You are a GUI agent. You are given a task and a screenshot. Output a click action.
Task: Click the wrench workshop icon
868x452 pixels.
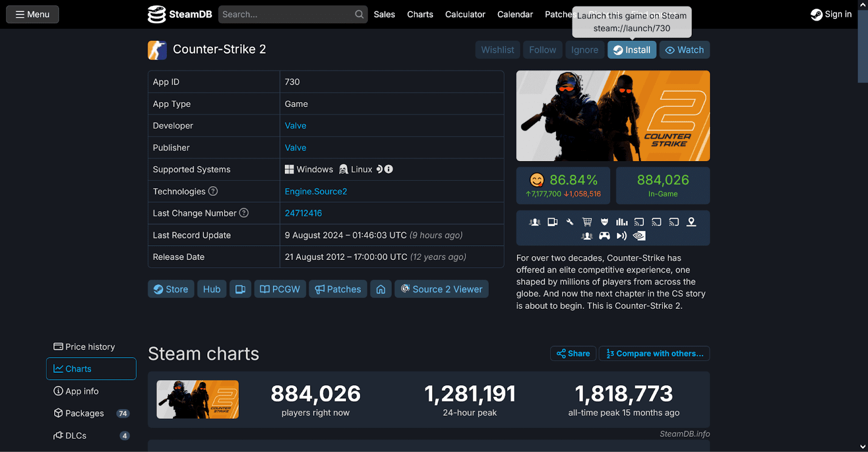pyautogui.click(x=570, y=222)
